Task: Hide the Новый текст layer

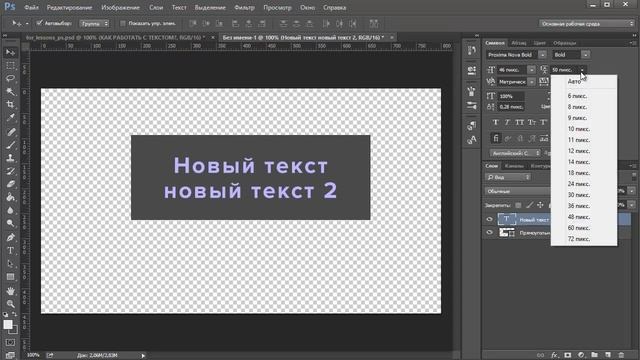Action: click(489, 220)
